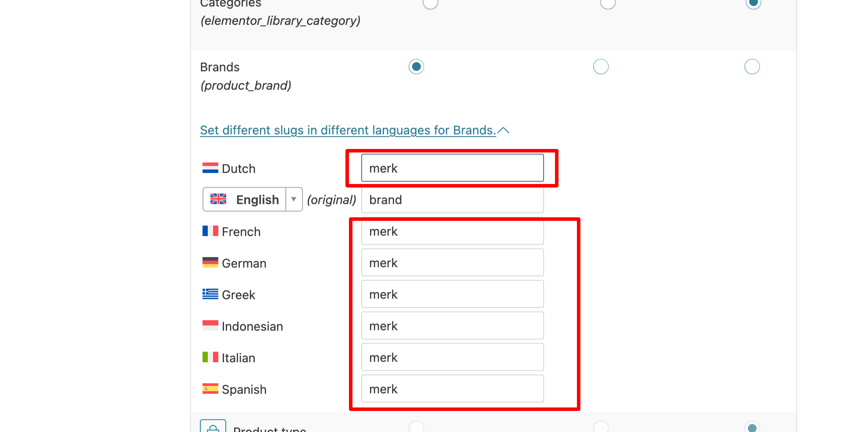
Task: Focus the Dutch slug input field
Action: click(x=452, y=168)
